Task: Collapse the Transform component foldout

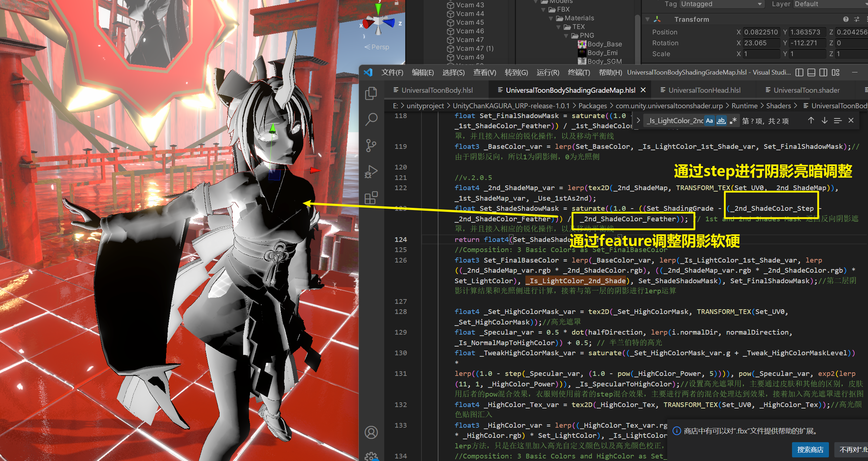Action: point(647,19)
